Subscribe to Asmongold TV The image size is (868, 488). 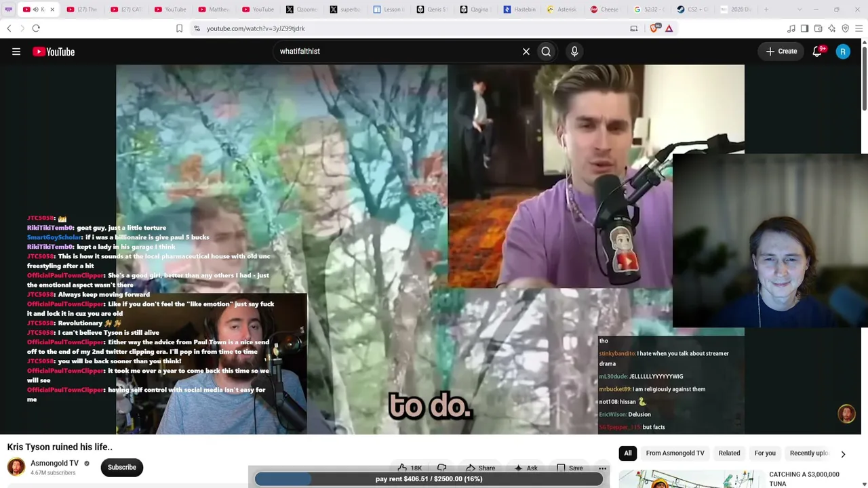(122, 467)
